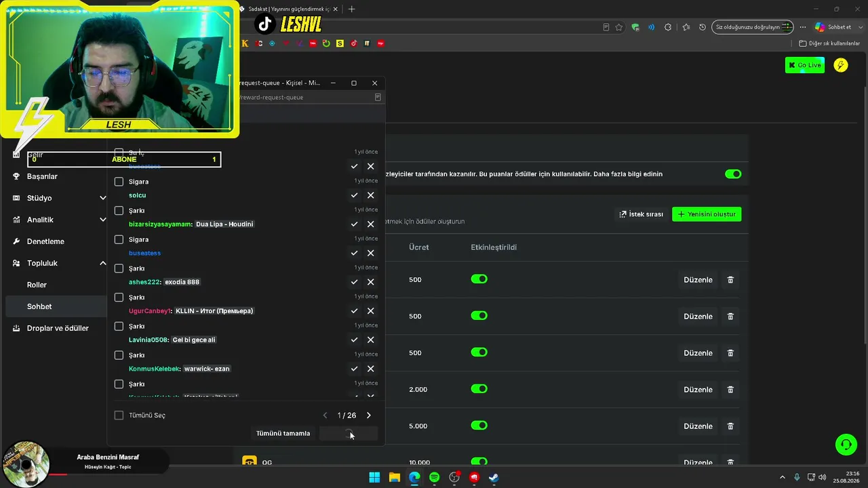Add page to favorites with star icon
The image size is (868, 488).
click(x=619, y=27)
